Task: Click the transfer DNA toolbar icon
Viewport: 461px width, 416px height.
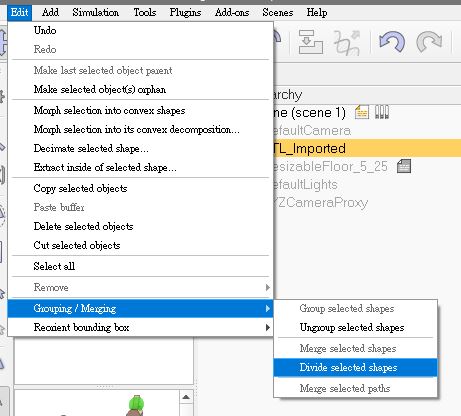Action: [347, 43]
